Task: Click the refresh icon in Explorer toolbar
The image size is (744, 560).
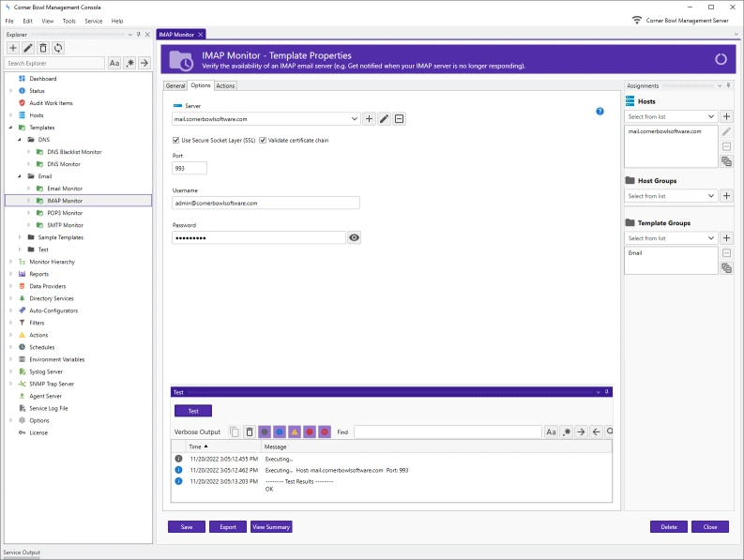Action: 58,48
